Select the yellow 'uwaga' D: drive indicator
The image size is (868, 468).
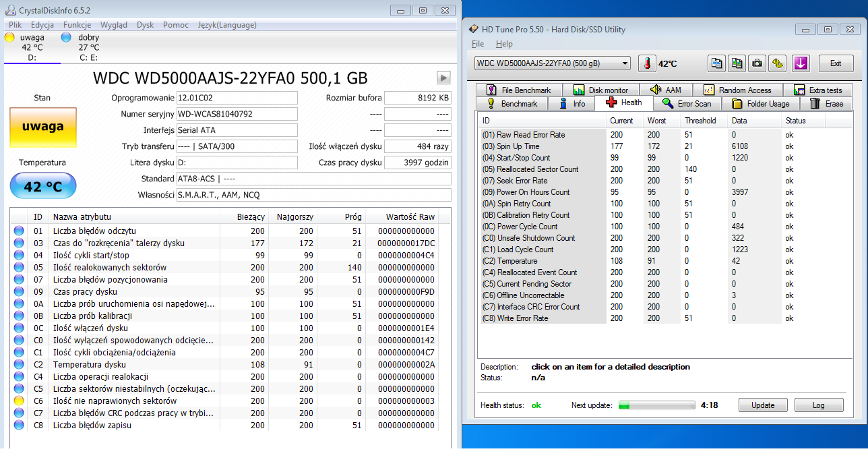[31, 47]
